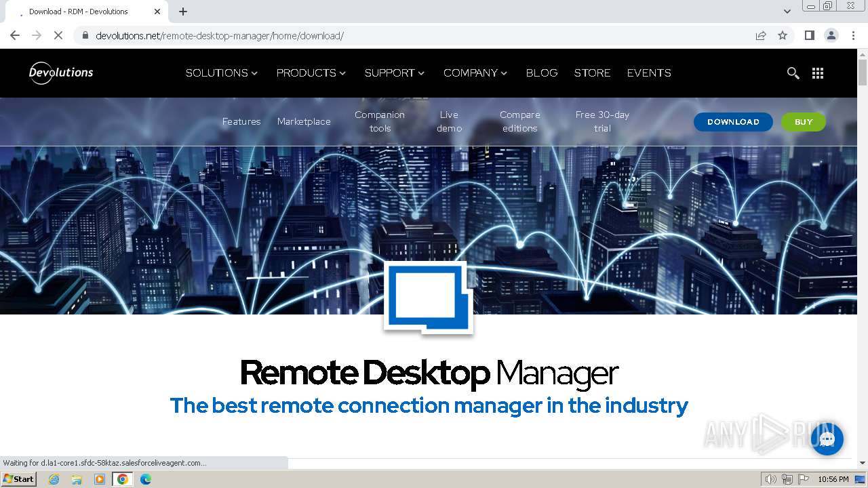The height and width of the screenshot is (488, 868).
Task: Open the BLOG page
Action: 542,73
